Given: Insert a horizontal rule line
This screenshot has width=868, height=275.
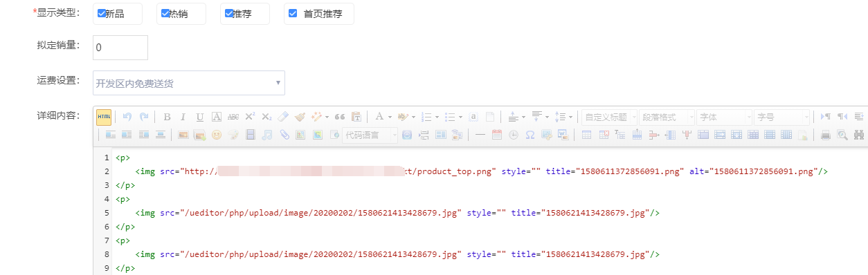Looking at the screenshot, I should click(x=480, y=135).
